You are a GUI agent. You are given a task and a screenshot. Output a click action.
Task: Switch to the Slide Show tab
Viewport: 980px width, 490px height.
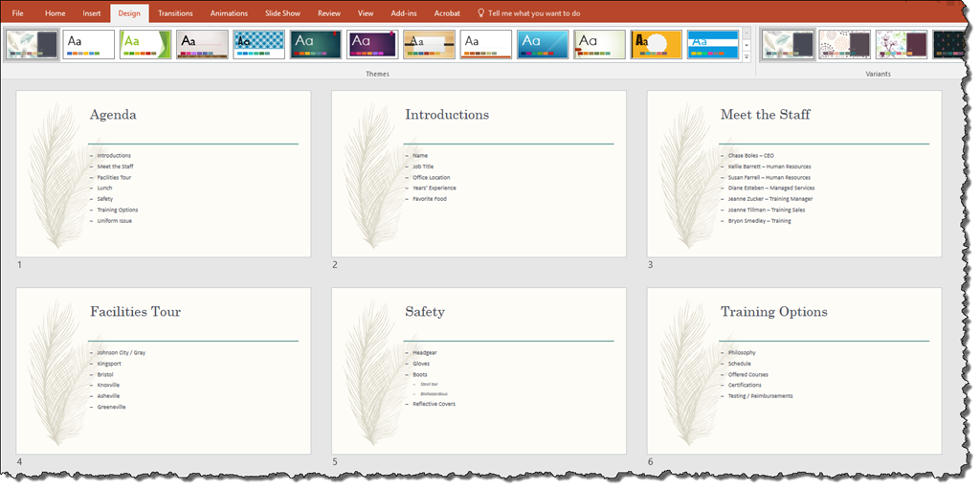[282, 13]
